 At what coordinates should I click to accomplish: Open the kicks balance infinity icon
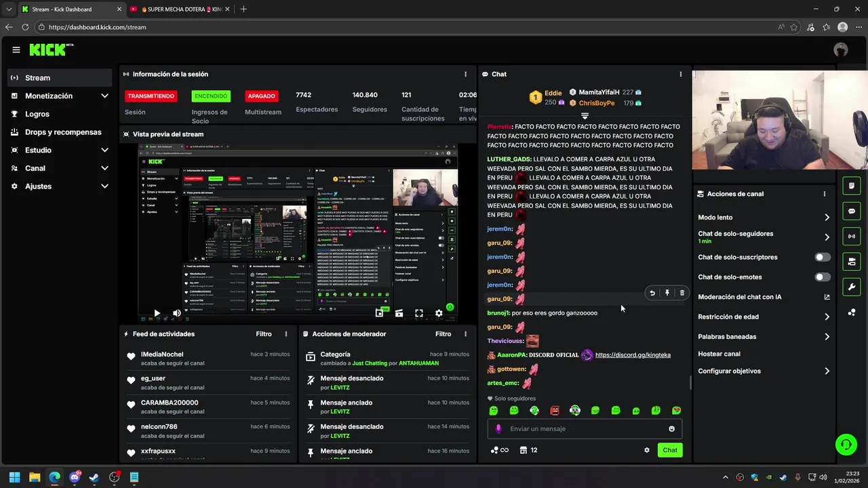click(499, 450)
